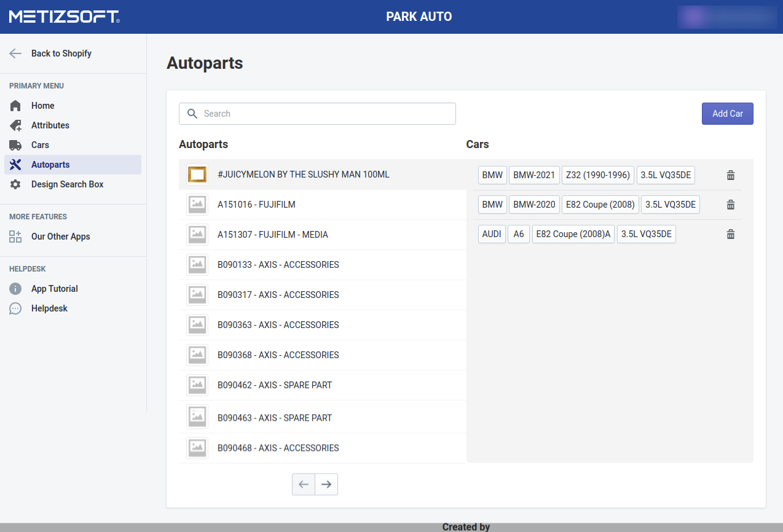Go back to Shopify
Image resolution: width=783 pixels, height=532 pixels.
[x=61, y=53]
